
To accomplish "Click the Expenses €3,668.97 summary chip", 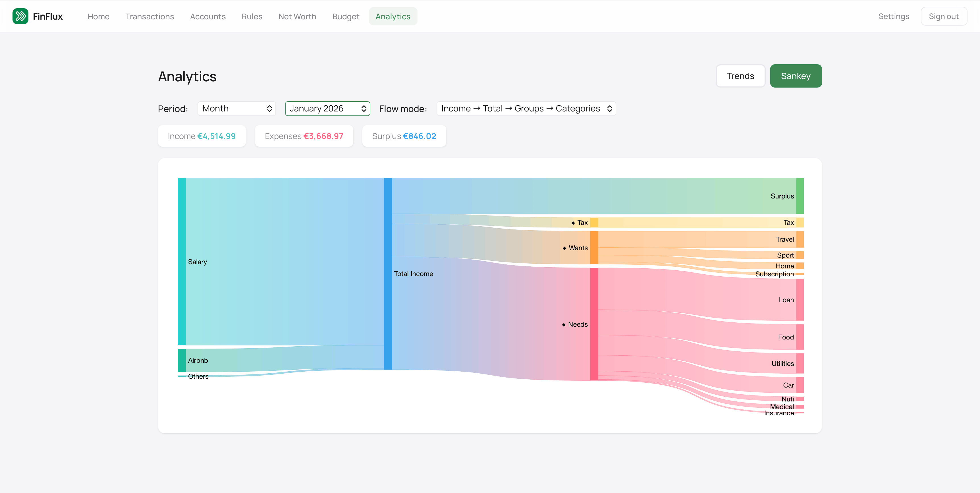I will point(304,136).
